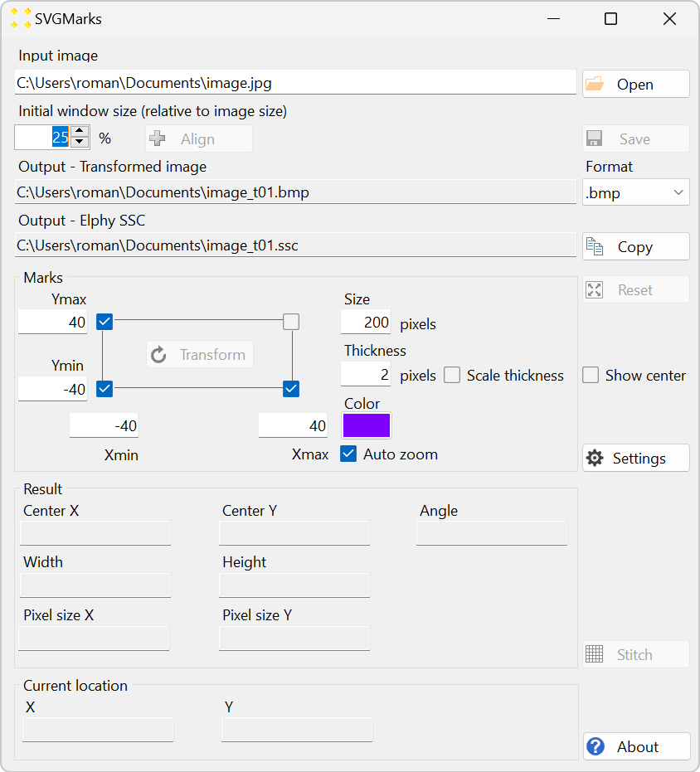Click the Copy button label
Screen dimensions: 700x772
tap(635, 246)
